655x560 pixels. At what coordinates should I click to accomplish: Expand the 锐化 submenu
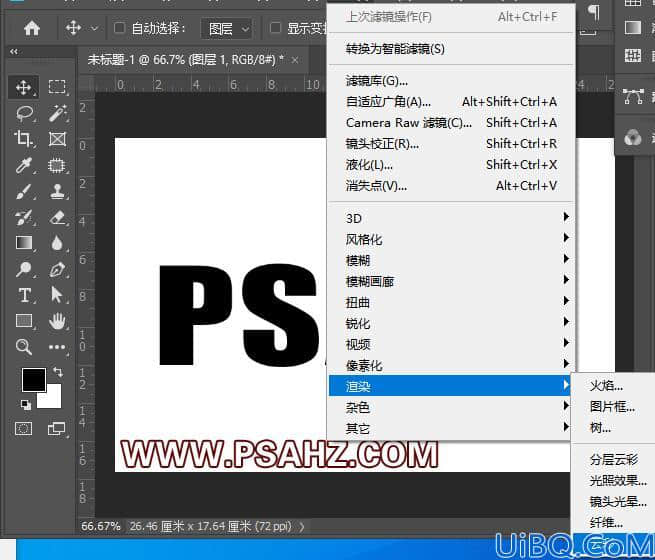tap(451, 323)
